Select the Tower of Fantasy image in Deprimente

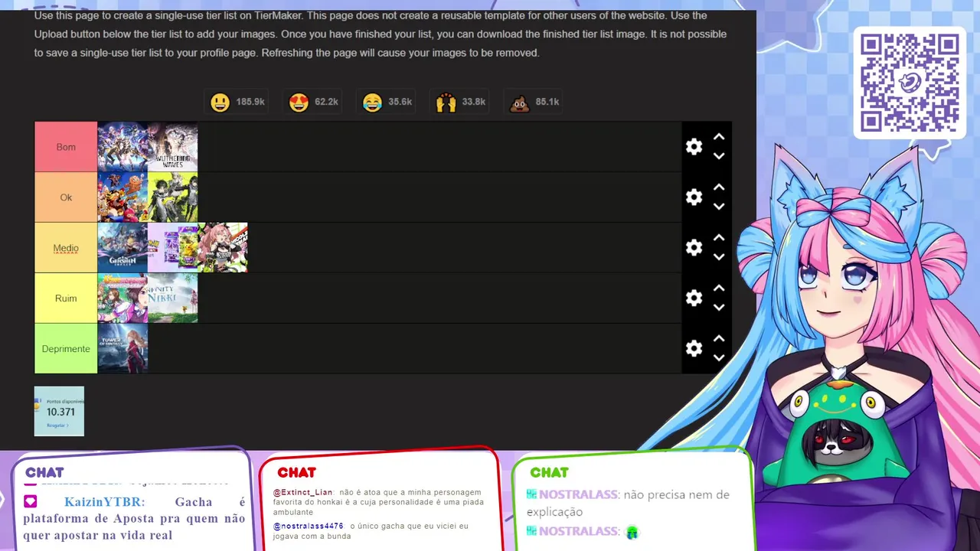tap(122, 349)
